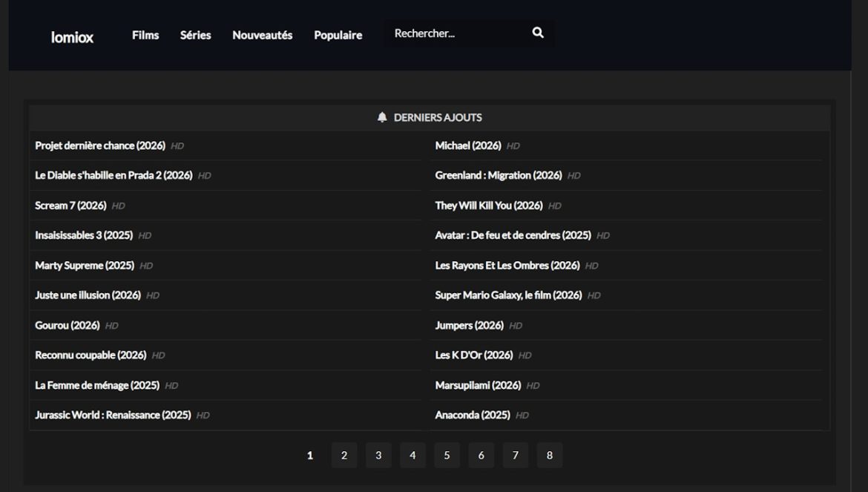Open the Nouveautés section
The width and height of the screenshot is (868, 492).
pos(263,35)
